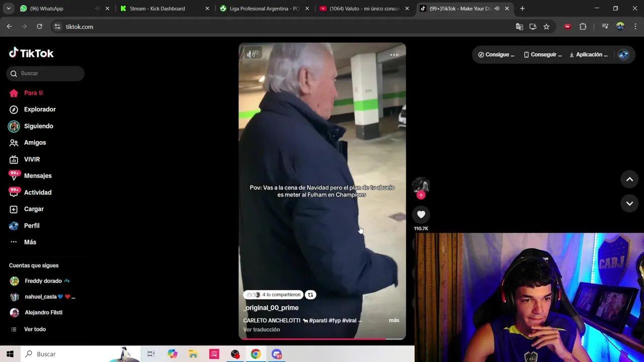644x362 pixels.
Task: Open a new browser tab with the plus
Action: pyautogui.click(x=522, y=9)
